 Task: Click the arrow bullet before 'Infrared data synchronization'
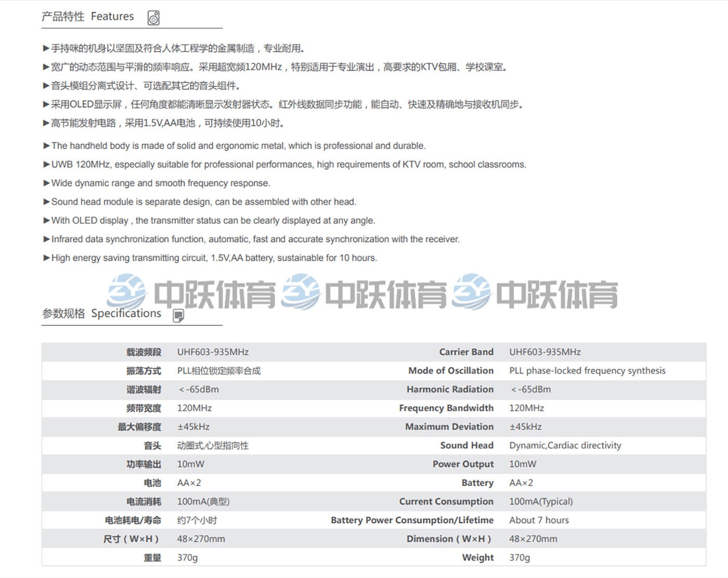[x=46, y=239]
